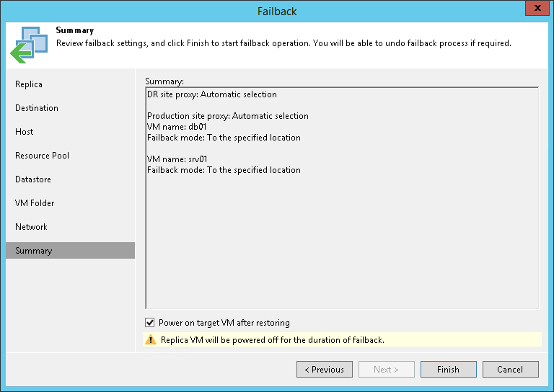This screenshot has height=392, width=554.
Task: Click the DR site proxy line
Action: pyautogui.click(x=212, y=94)
